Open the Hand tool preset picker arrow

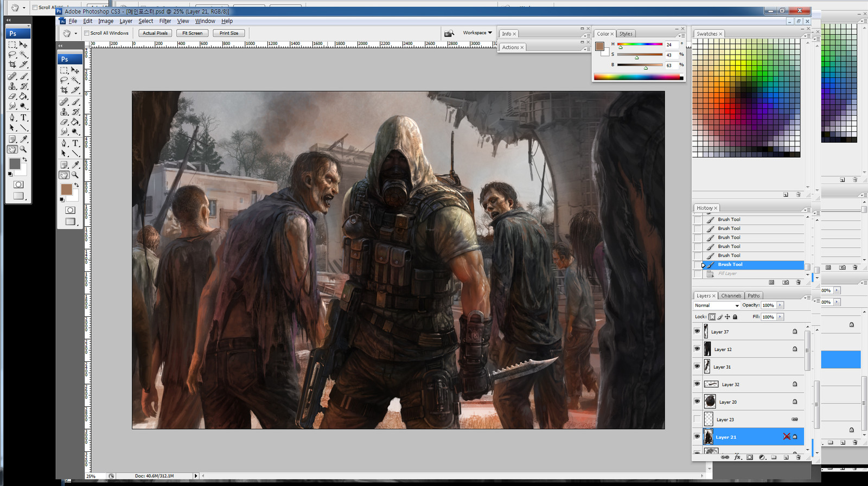(x=75, y=33)
